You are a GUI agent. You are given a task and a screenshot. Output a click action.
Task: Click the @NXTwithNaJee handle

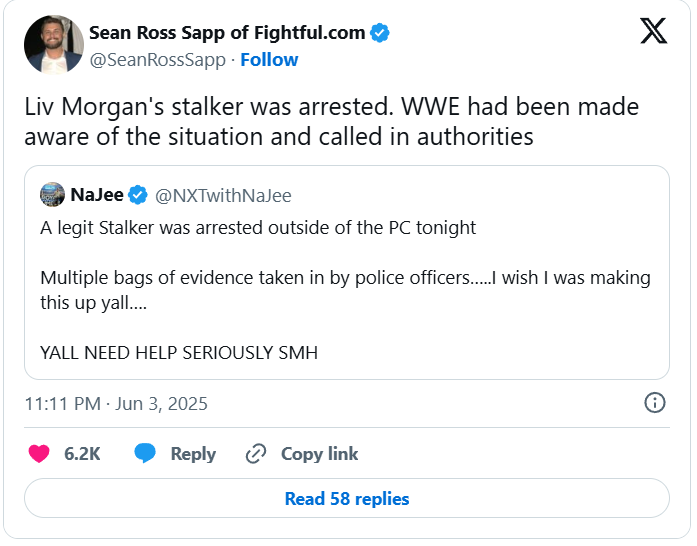tap(224, 195)
